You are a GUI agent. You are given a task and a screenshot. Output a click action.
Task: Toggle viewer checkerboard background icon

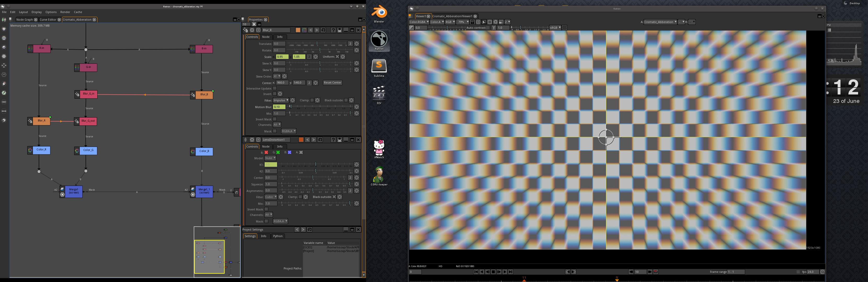pos(565,28)
